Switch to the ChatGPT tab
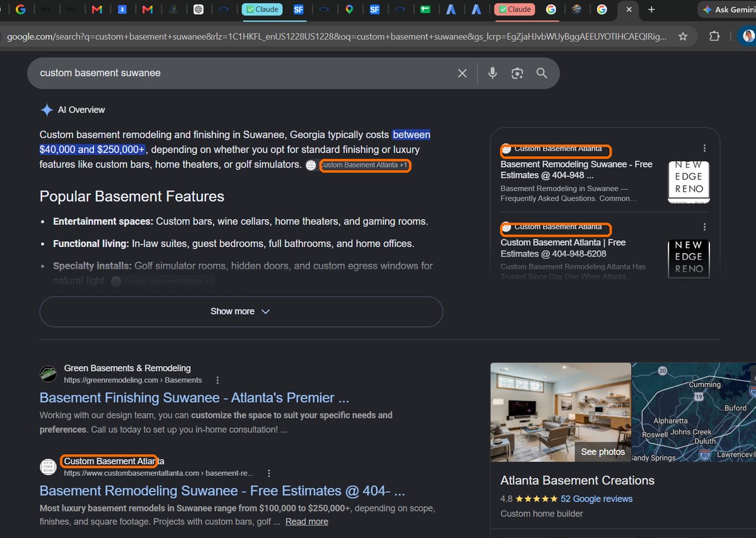Image resolution: width=756 pixels, height=538 pixels. click(199, 9)
